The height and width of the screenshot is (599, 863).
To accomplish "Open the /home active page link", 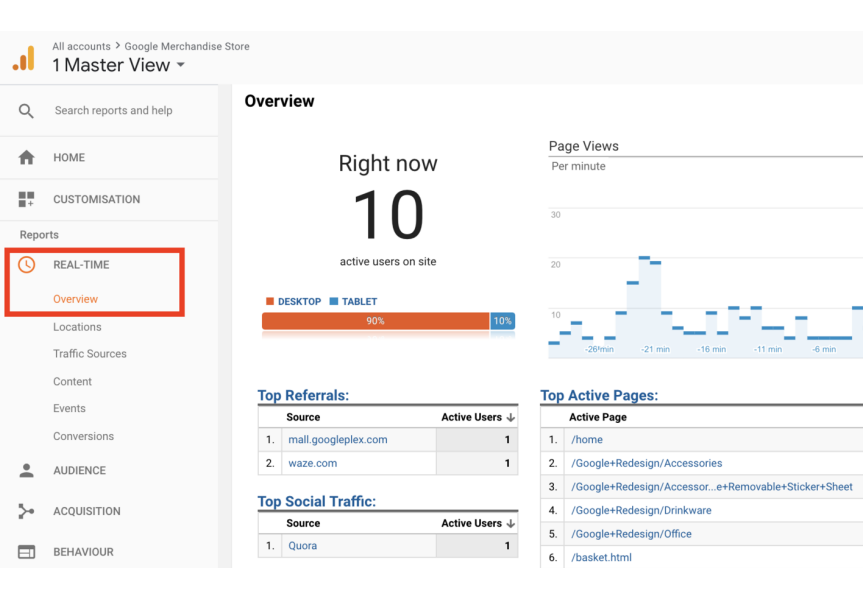I will coord(587,440).
